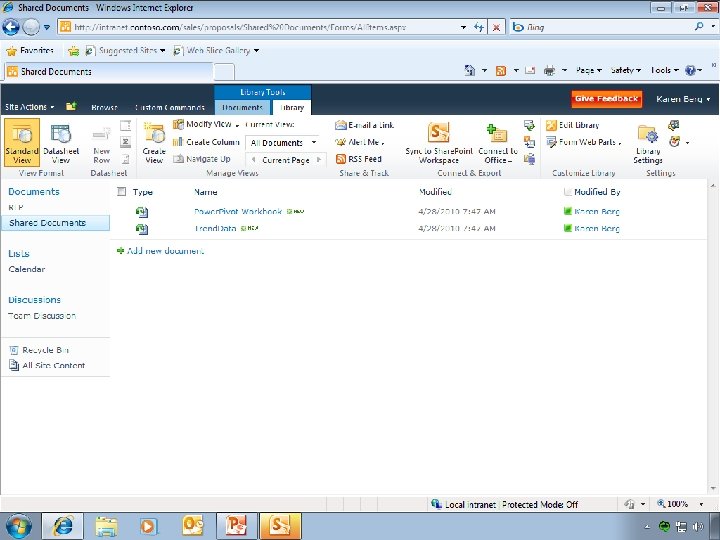Open IE Tools menu dropdown
720x540 pixels.
click(x=664, y=70)
